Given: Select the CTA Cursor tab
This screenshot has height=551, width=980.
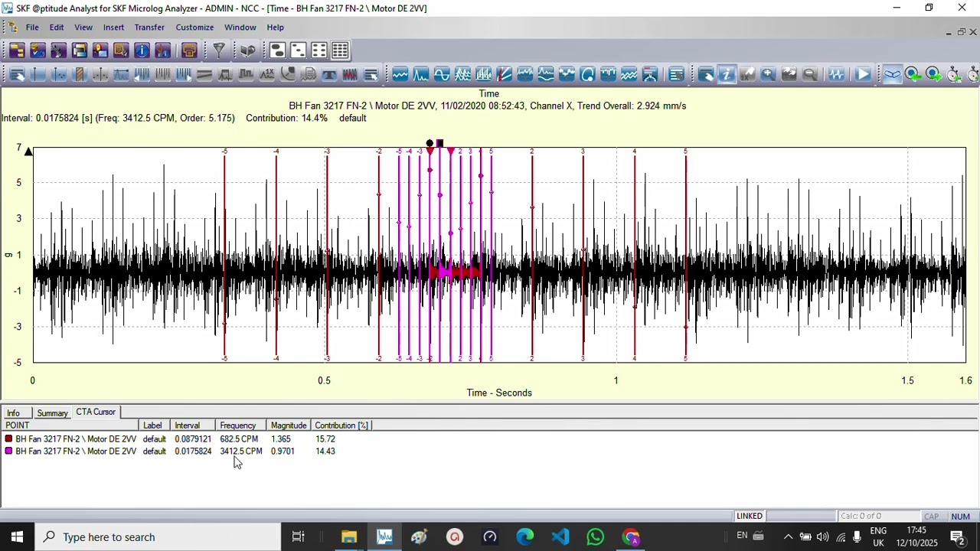Looking at the screenshot, I should (96, 412).
